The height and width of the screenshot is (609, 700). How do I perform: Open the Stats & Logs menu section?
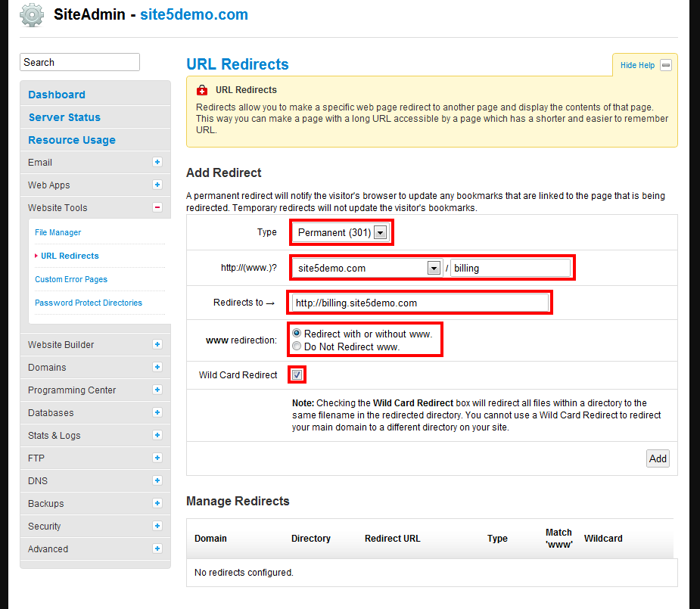coord(95,436)
